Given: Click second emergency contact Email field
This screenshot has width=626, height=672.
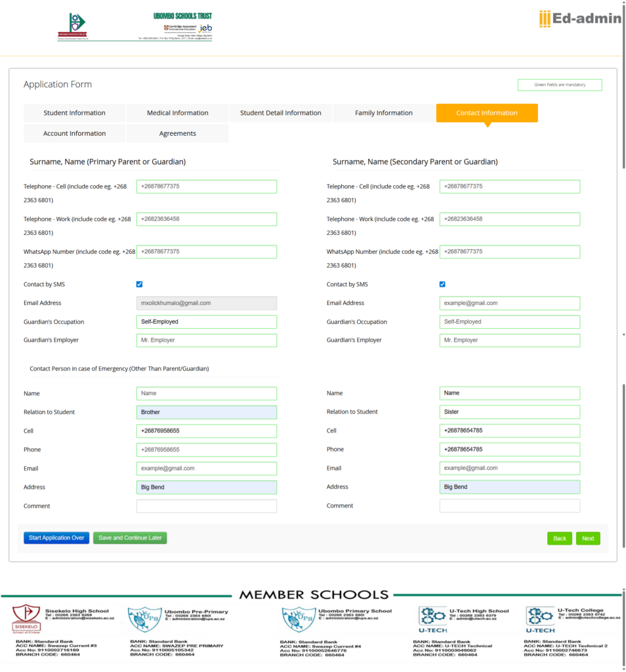Looking at the screenshot, I should coord(509,468).
